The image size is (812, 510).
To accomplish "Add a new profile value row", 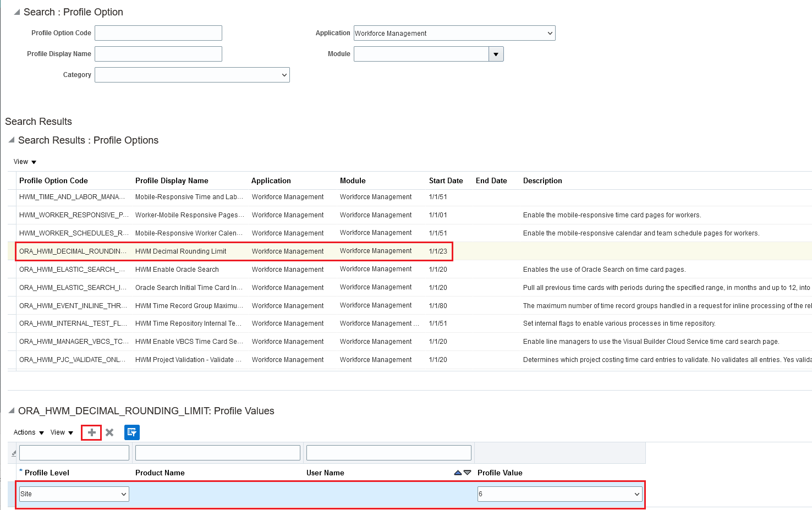I will click(91, 432).
